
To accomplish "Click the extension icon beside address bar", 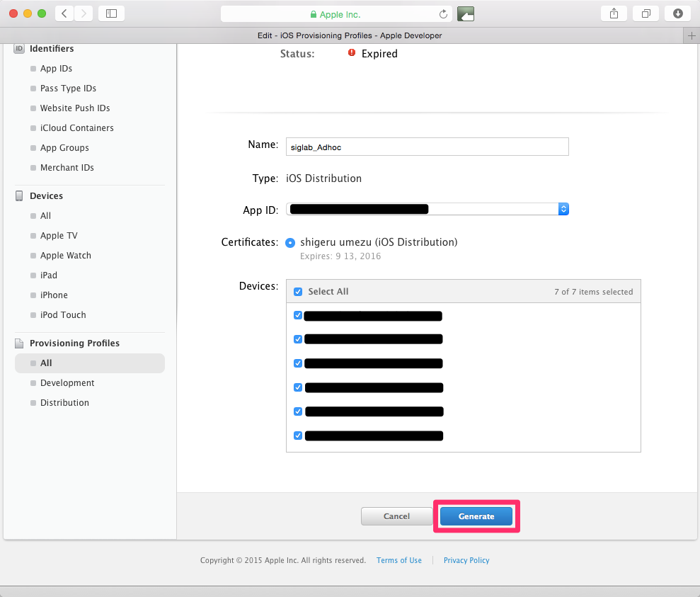I will coord(465,14).
